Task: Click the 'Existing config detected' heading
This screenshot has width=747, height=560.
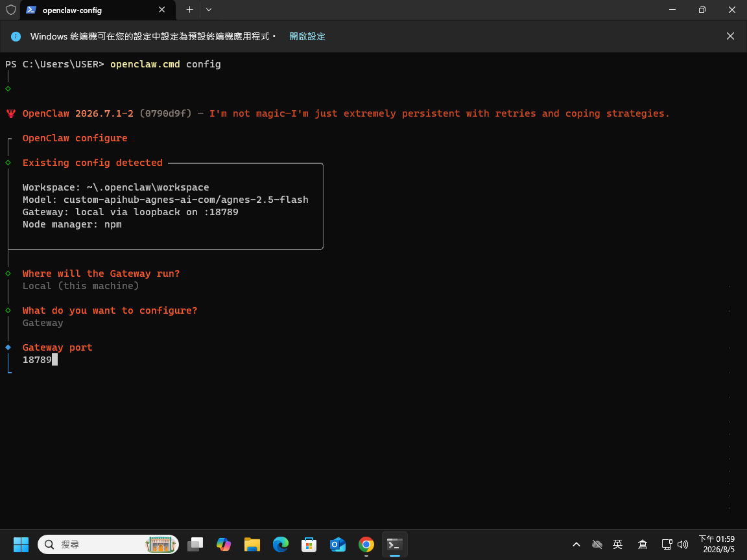Action: [x=93, y=163]
